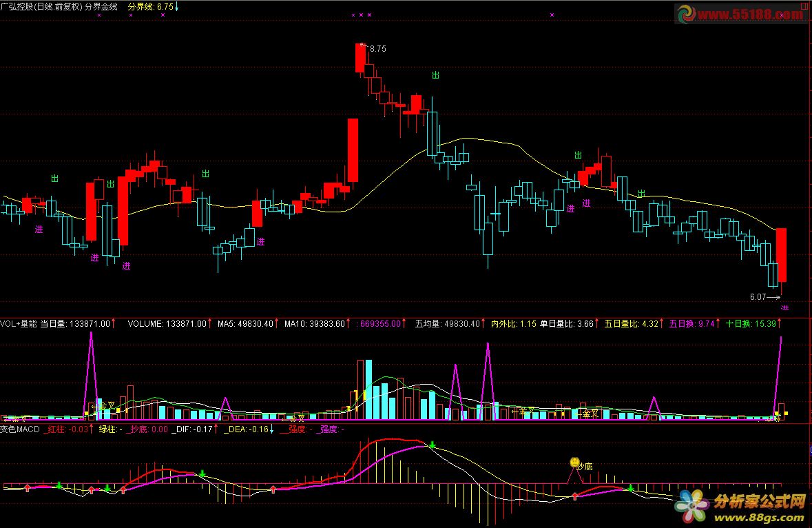Click the 绿柱: - reading
The width and height of the screenshot is (812, 528).
coord(111,429)
